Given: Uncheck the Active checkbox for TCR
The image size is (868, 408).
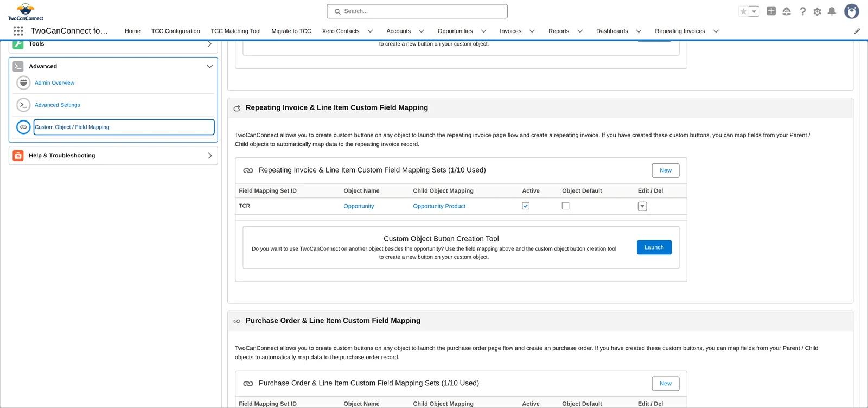Looking at the screenshot, I should coord(526,206).
